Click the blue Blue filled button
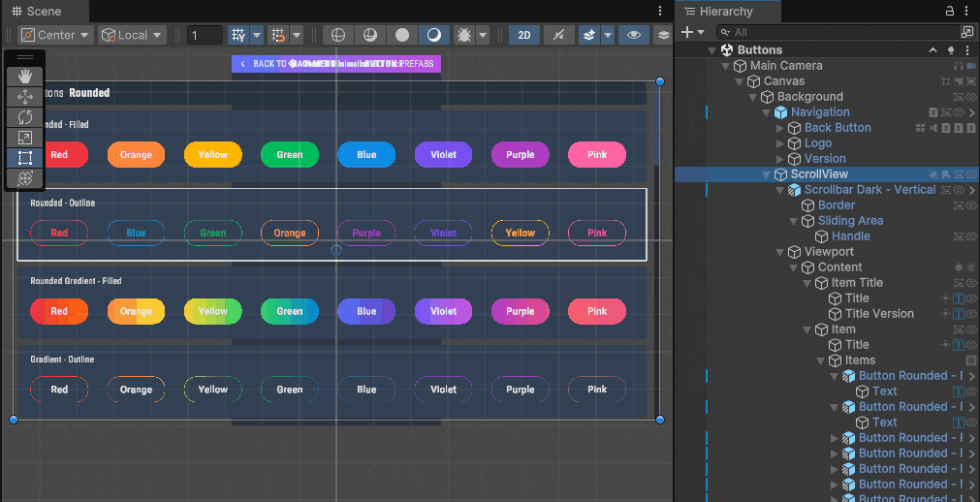 (366, 154)
